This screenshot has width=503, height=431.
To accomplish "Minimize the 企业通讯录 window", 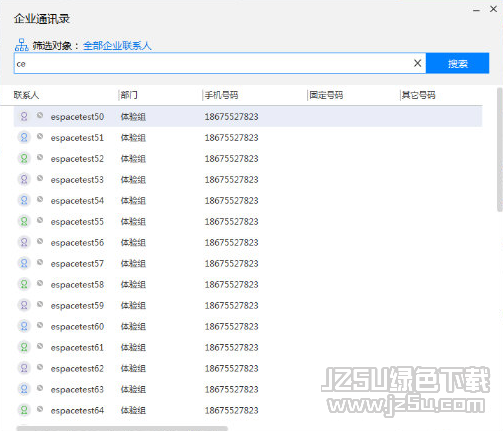I will [x=476, y=10].
